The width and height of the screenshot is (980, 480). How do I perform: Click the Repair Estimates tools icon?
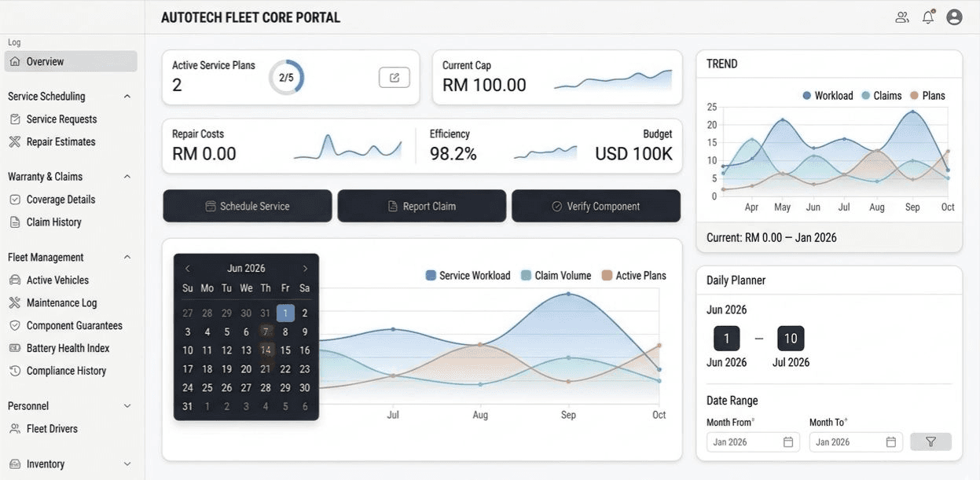(x=15, y=142)
